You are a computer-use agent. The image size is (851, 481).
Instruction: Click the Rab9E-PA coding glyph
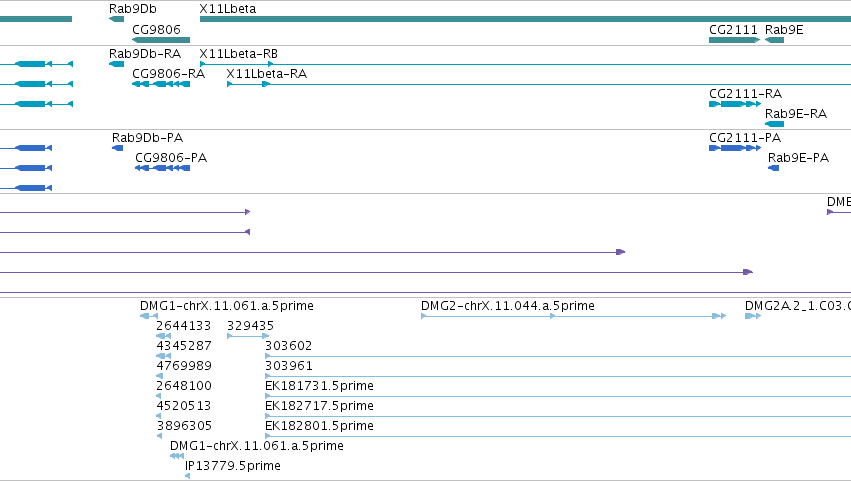[773, 168]
